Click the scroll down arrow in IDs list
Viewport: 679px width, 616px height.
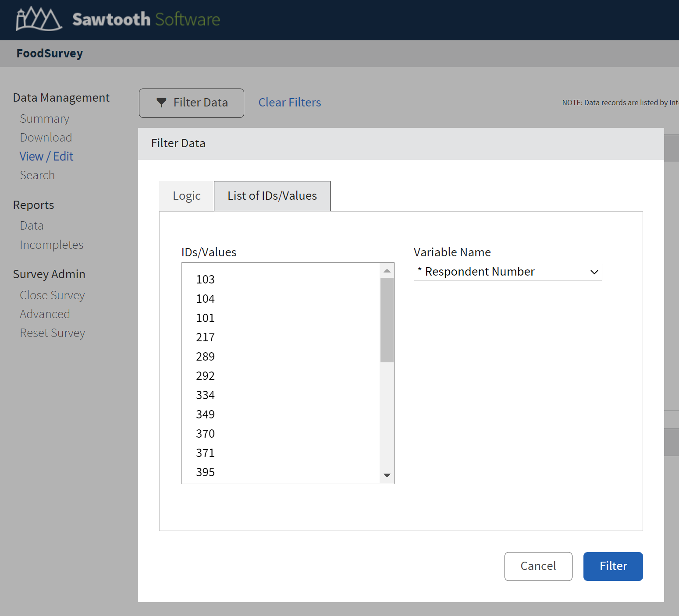[387, 475]
